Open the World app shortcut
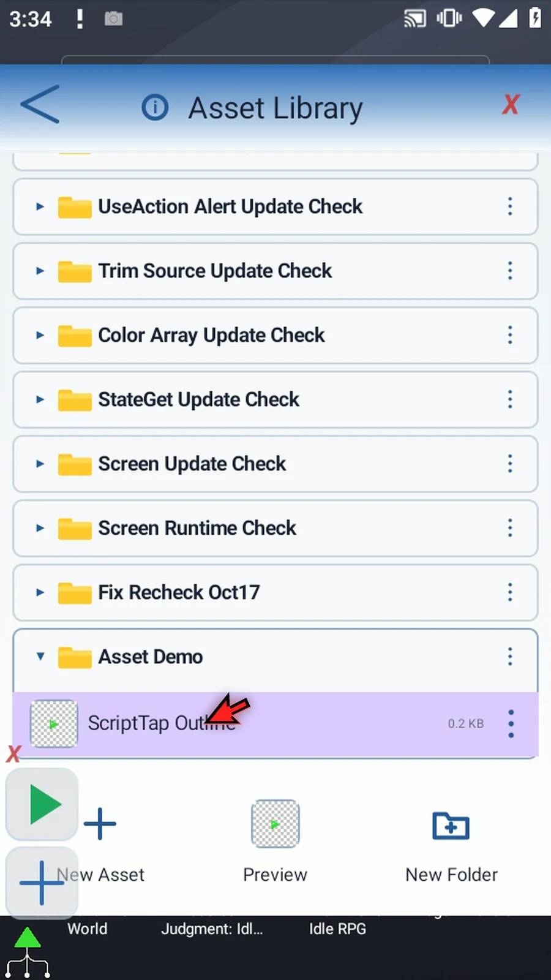This screenshot has height=980, width=551. [x=88, y=929]
